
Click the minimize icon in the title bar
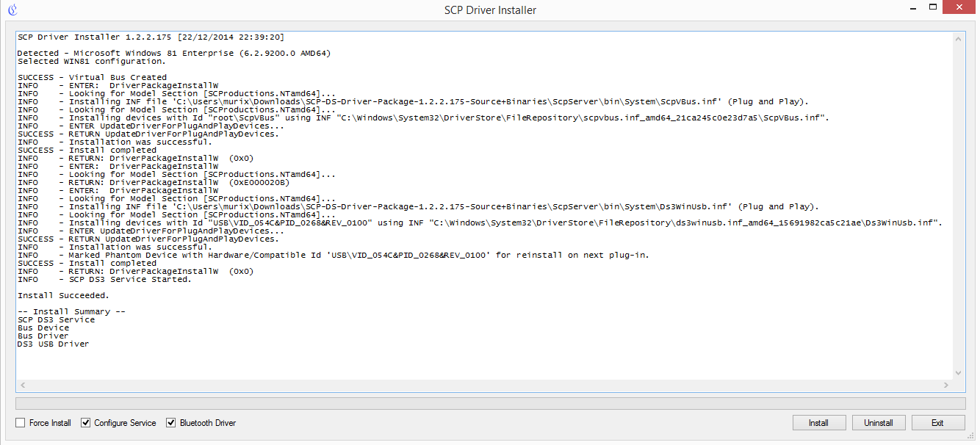tap(913, 7)
